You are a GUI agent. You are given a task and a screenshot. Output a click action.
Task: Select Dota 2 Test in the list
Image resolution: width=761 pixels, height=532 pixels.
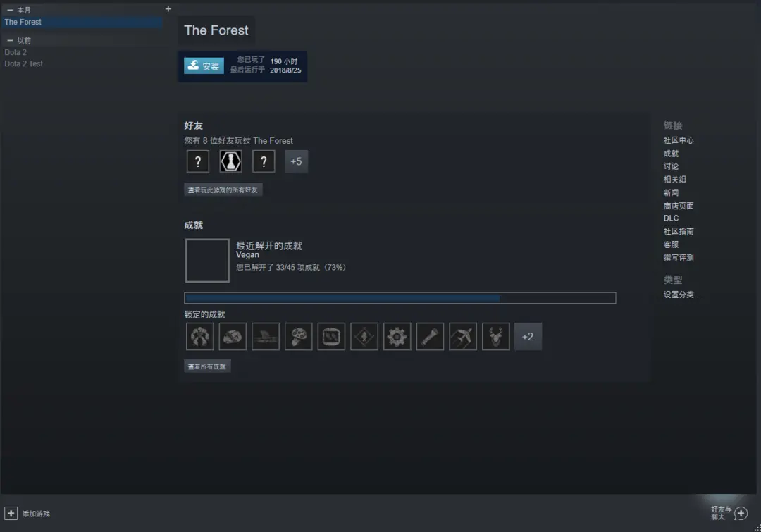(23, 63)
